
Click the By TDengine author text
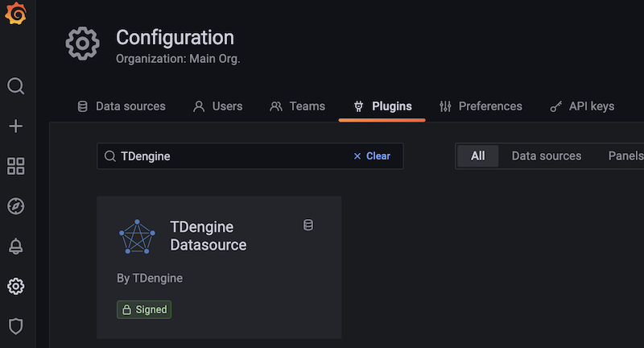[x=150, y=278]
